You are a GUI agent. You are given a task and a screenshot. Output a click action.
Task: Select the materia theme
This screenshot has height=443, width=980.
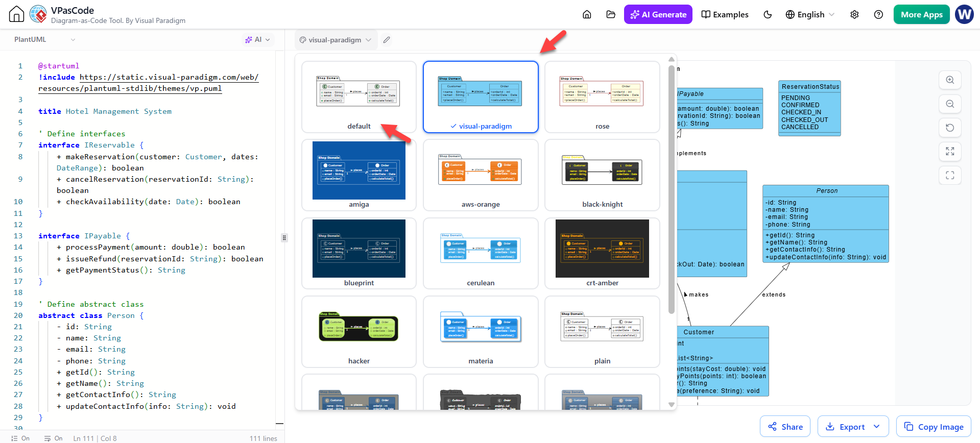481,332
